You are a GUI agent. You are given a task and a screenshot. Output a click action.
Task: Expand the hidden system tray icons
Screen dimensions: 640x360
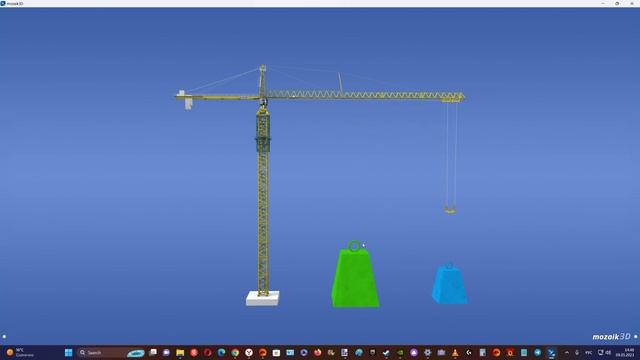click(567, 353)
